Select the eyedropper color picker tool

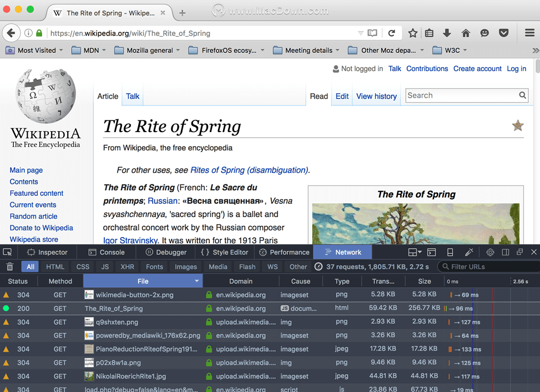point(469,252)
